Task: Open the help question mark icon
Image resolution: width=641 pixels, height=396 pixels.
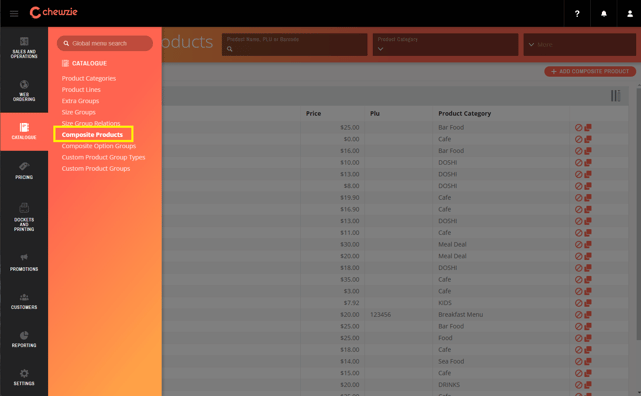Action: point(577,13)
